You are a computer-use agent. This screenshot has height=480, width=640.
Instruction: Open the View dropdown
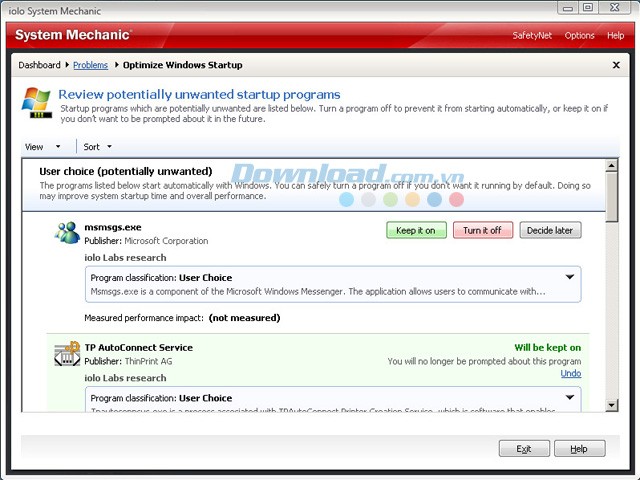[42, 147]
